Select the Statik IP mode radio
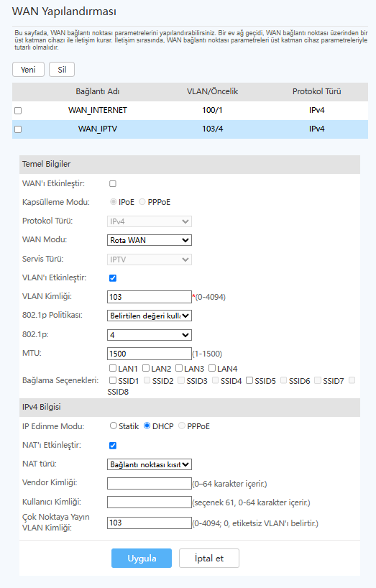The height and width of the screenshot is (588, 376). point(113,426)
